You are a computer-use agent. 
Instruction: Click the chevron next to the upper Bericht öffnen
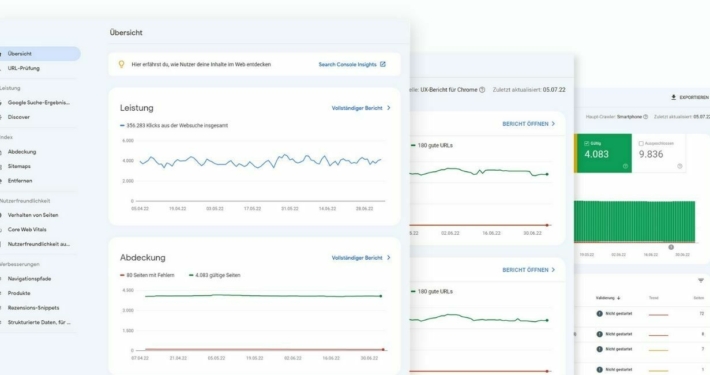point(553,124)
